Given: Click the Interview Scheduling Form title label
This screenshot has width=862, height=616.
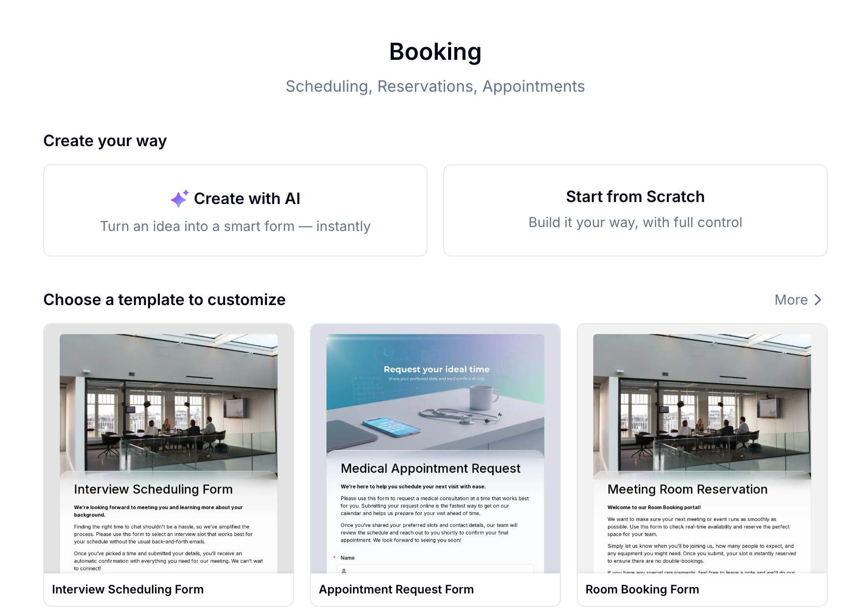Looking at the screenshot, I should point(128,589).
